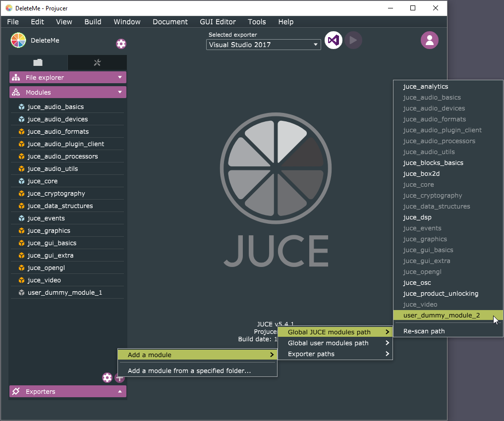Switch to the folder (files) tab

[x=38, y=62]
